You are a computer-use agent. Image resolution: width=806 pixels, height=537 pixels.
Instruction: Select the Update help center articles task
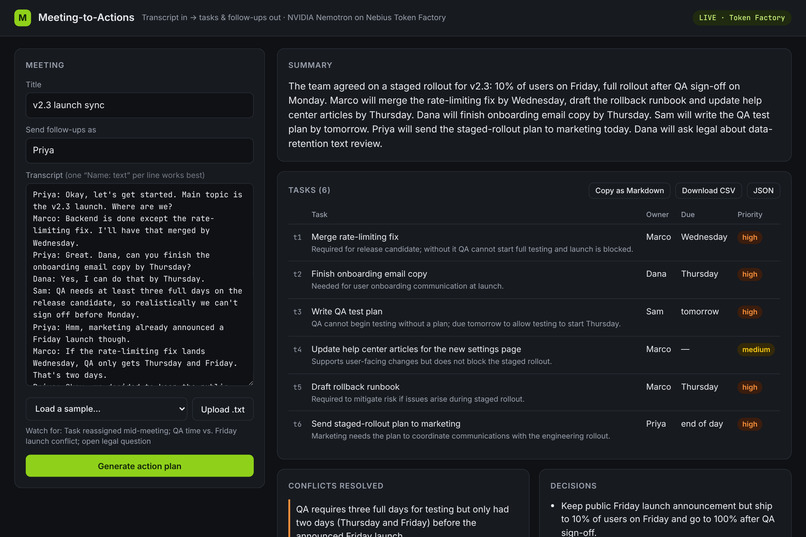(534, 355)
